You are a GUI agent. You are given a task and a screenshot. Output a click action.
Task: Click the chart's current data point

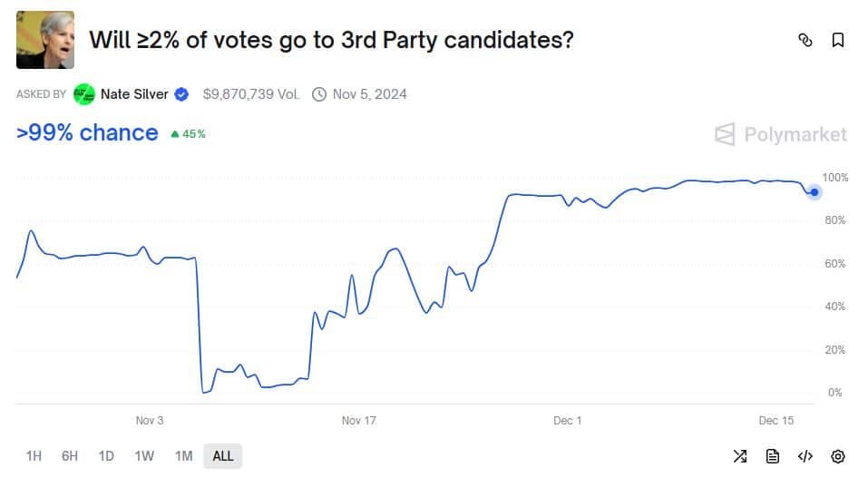(x=814, y=191)
